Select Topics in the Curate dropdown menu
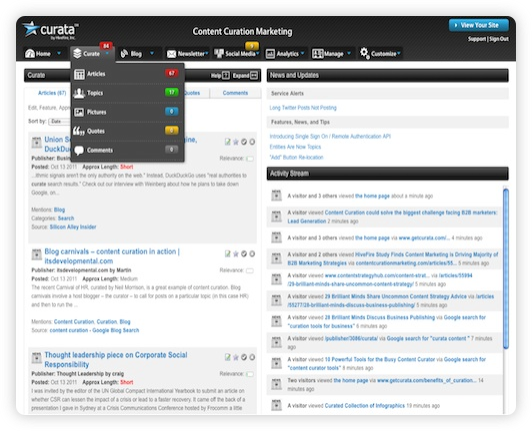The width and height of the screenshot is (532, 431). [x=128, y=93]
